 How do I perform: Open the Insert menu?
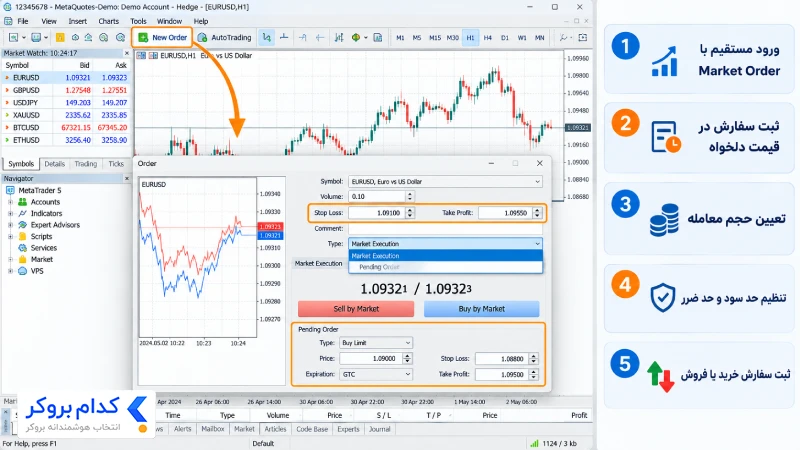coord(78,21)
